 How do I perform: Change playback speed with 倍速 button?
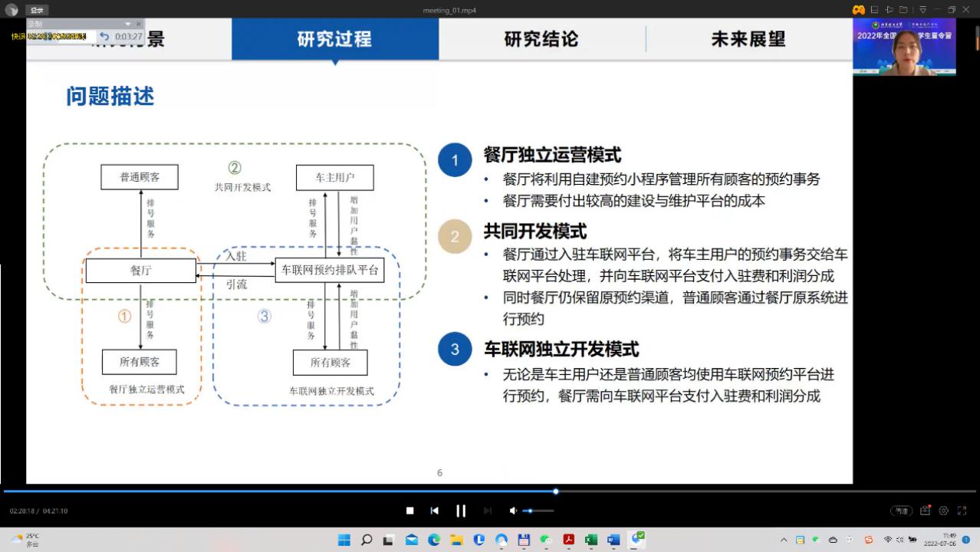pyautogui.click(x=901, y=511)
